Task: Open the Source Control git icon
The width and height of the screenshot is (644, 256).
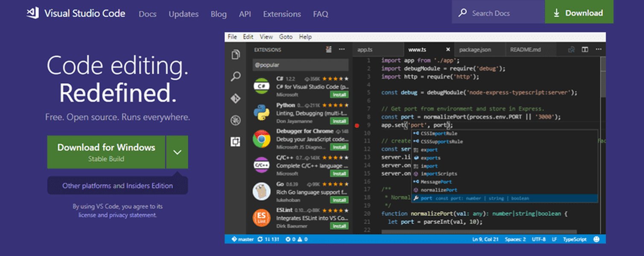Action: pyautogui.click(x=235, y=99)
